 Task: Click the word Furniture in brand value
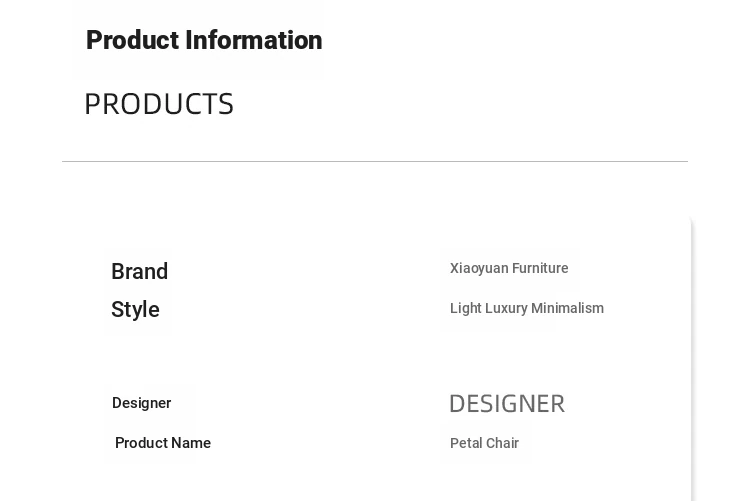click(x=540, y=268)
